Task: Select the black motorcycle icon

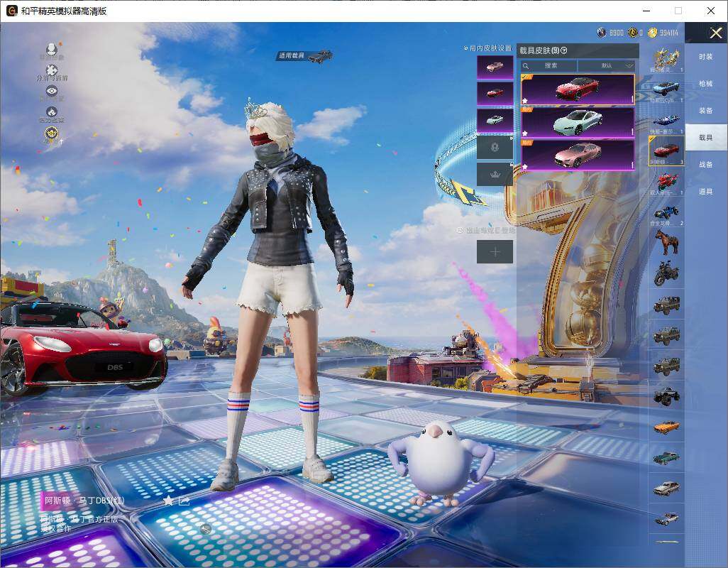Action: click(667, 273)
